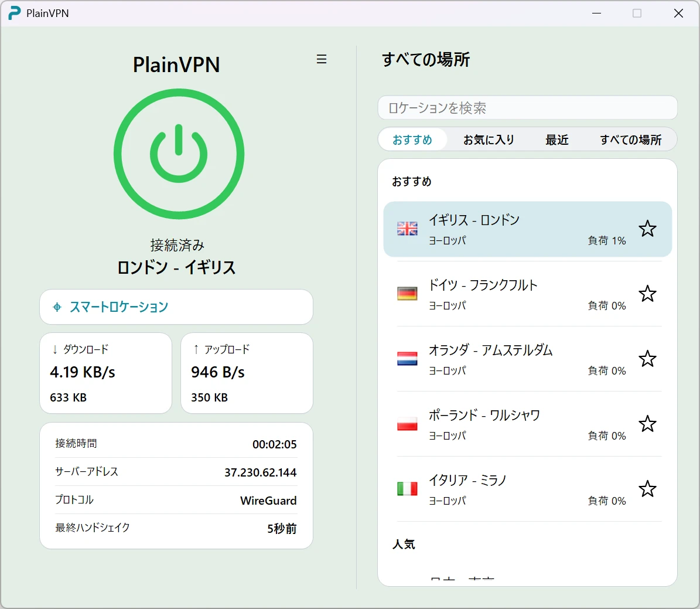Click the 接続時間 label
700x609 pixels.
coord(76,443)
